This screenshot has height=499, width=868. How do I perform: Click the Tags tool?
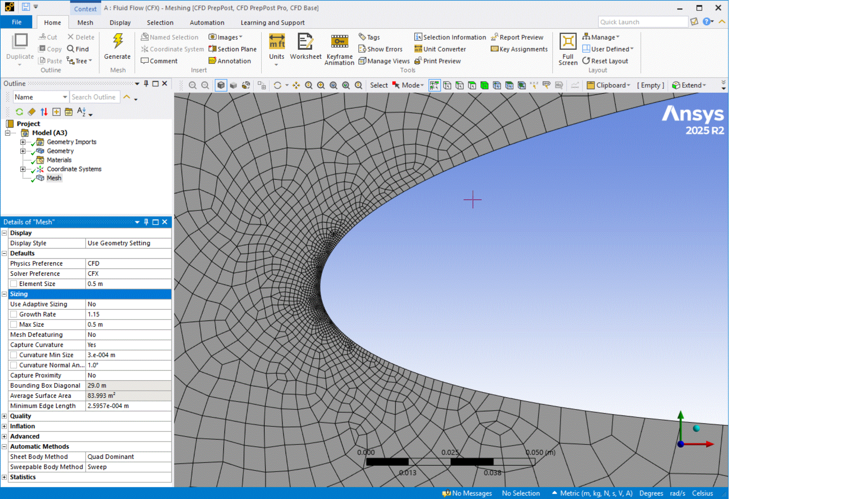369,37
